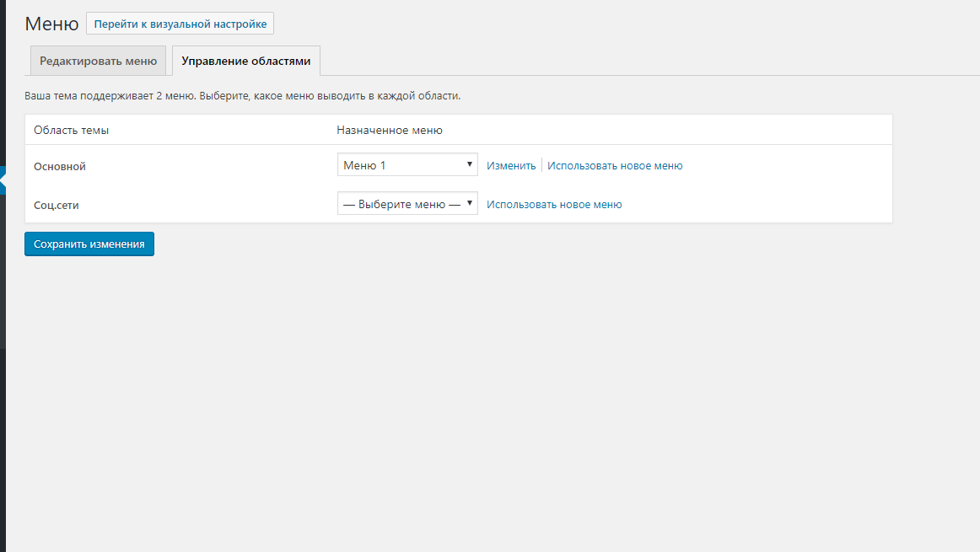Expand the Соц.сети menu selector
This screenshot has width=980, height=552.
(407, 204)
